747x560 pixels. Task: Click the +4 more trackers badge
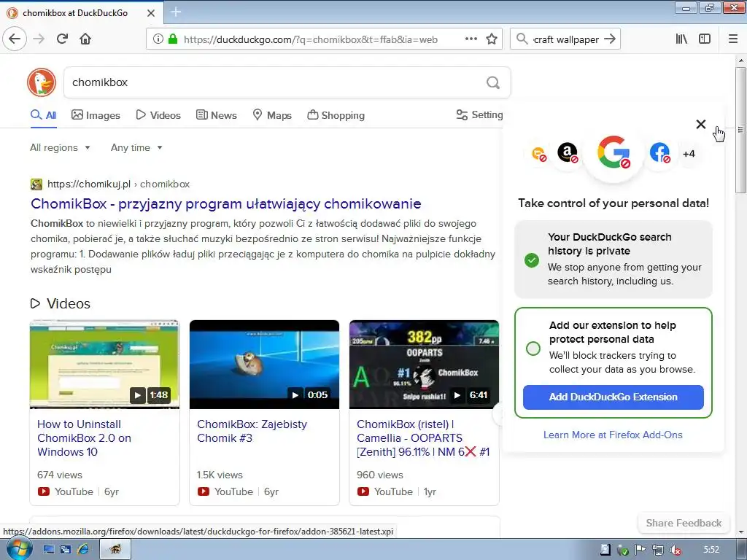coord(689,154)
